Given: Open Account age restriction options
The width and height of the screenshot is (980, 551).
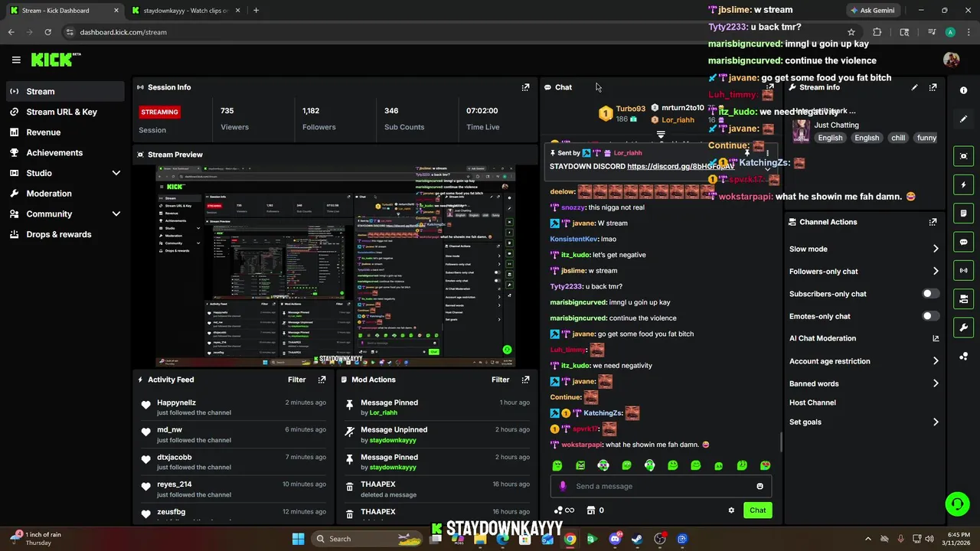Looking at the screenshot, I should 936,361.
